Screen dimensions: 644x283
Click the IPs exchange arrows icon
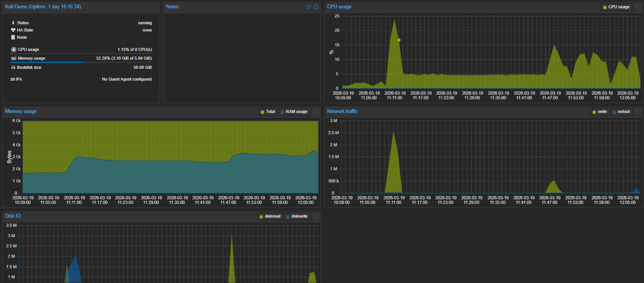13,79
